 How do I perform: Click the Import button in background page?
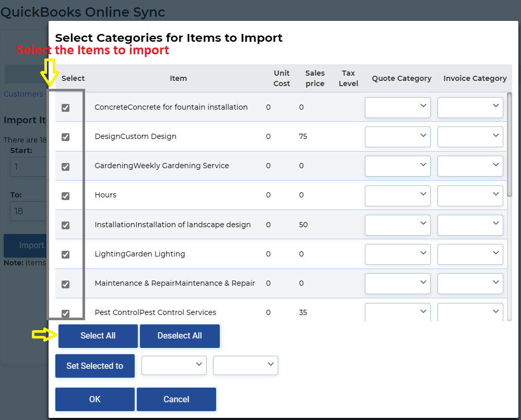click(26, 246)
